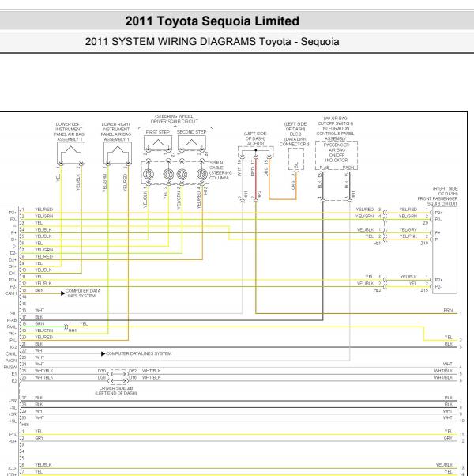Click the IG2 terminal label

tap(13, 347)
